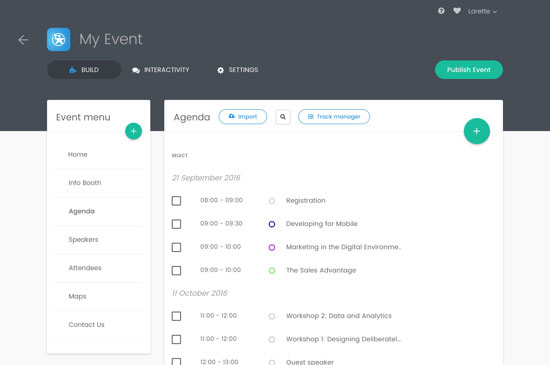This screenshot has width=550, height=365.
Task: Open Marketing in the Digital Environme.. session
Action: tap(343, 247)
